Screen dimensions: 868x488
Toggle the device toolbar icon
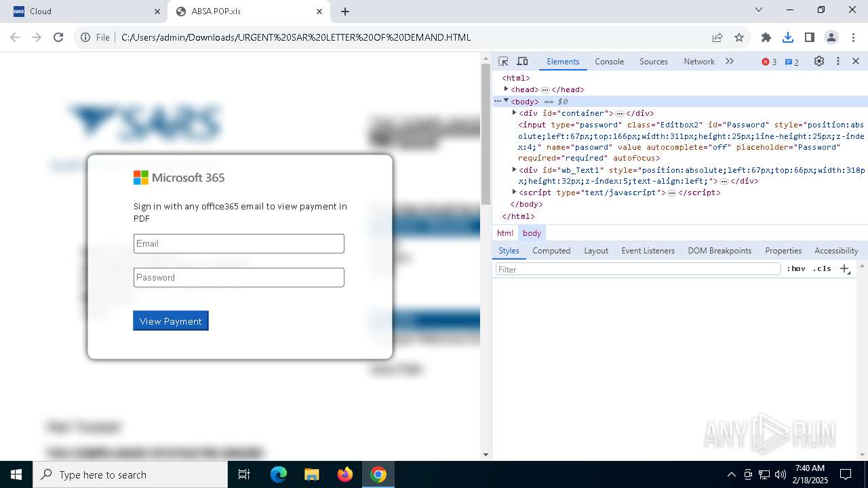(x=522, y=61)
